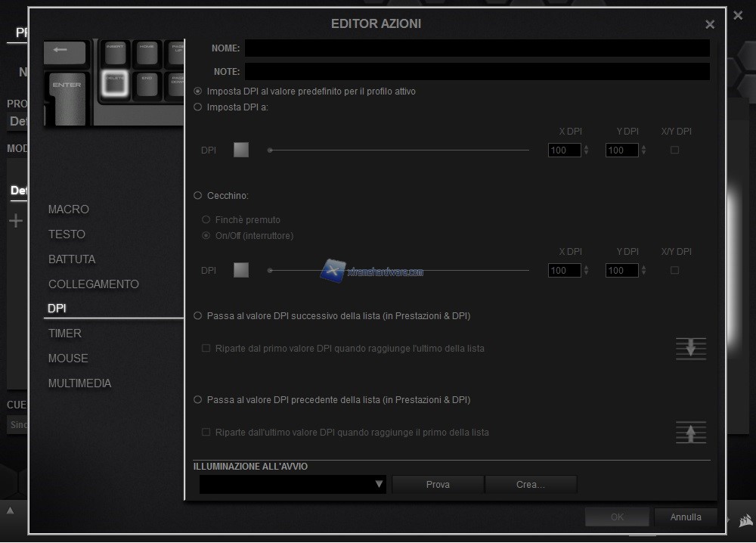Click the Y DPI stepper in Cecchino section
This screenshot has width=756, height=543.
643,270
